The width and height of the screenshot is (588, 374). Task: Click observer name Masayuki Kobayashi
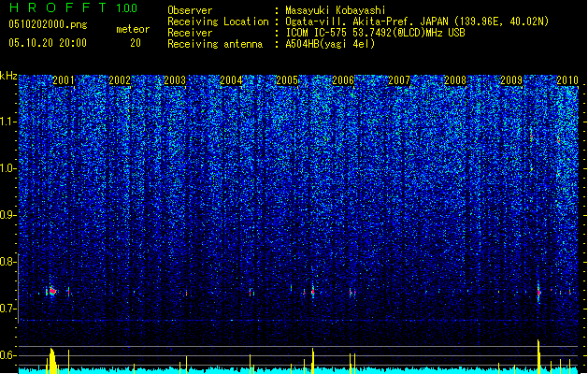pos(336,10)
